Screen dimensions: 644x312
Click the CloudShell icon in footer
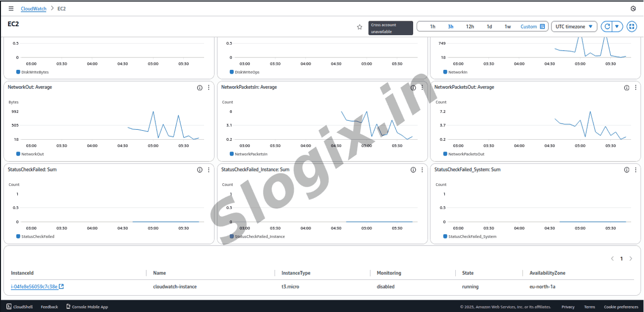(x=9, y=307)
